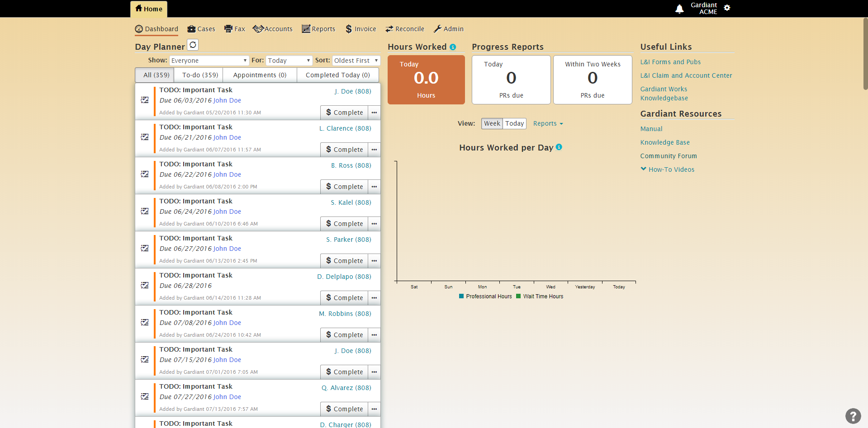Image resolution: width=868 pixels, height=428 pixels.
Task: Open the Invoice menu
Action: click(x=360, y=29)
